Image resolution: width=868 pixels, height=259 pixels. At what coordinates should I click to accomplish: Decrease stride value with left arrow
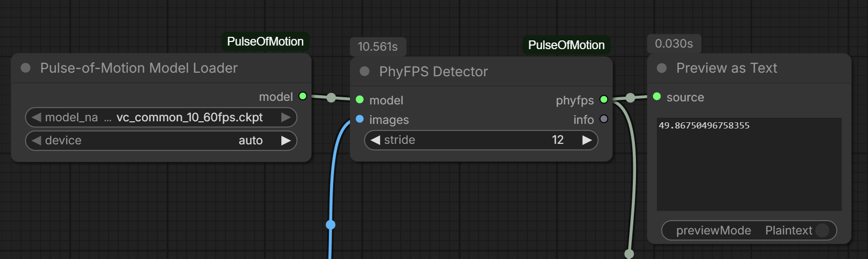click(x=376, y=140)
